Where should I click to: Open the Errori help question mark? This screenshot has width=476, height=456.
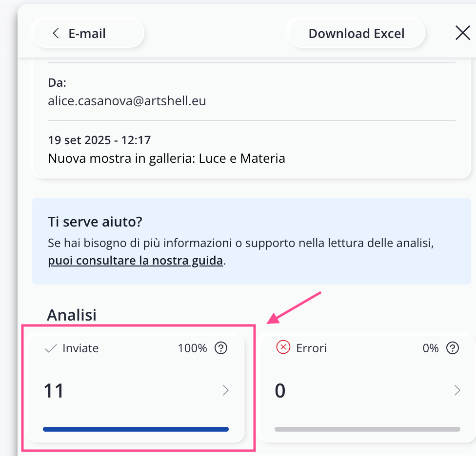point(453,348)
